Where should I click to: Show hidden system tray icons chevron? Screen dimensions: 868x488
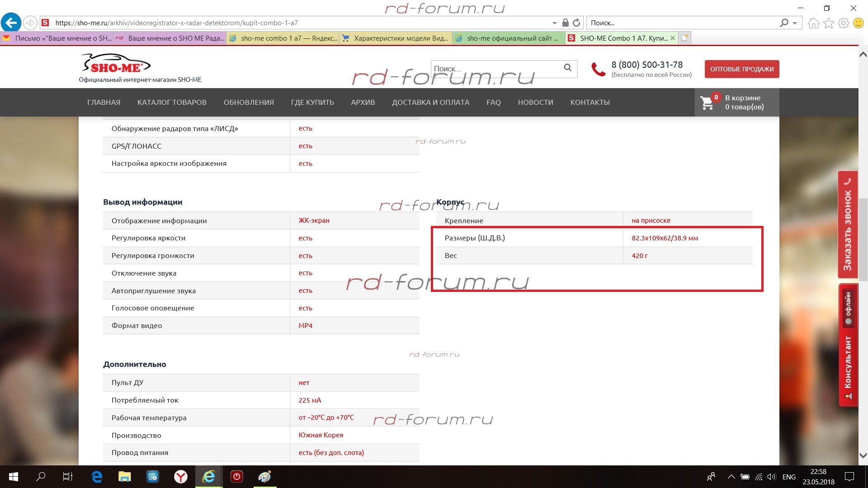731,477
